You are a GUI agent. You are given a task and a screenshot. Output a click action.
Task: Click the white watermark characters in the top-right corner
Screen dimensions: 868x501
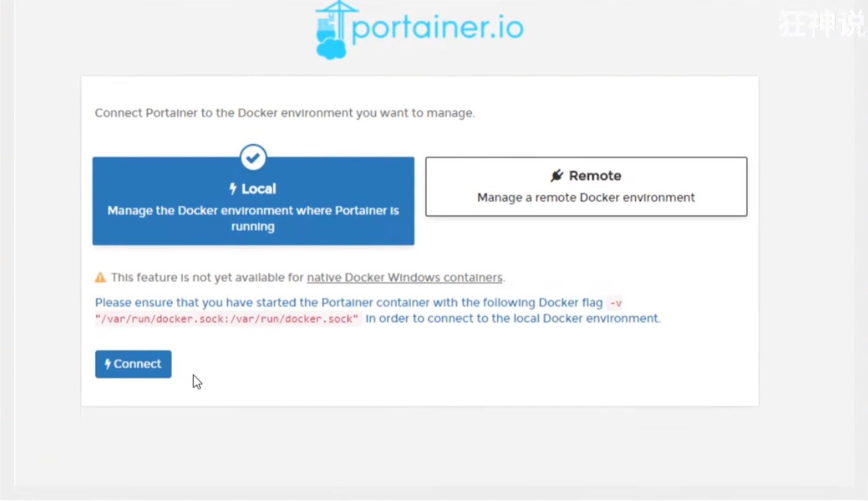[x=821, y=26]
